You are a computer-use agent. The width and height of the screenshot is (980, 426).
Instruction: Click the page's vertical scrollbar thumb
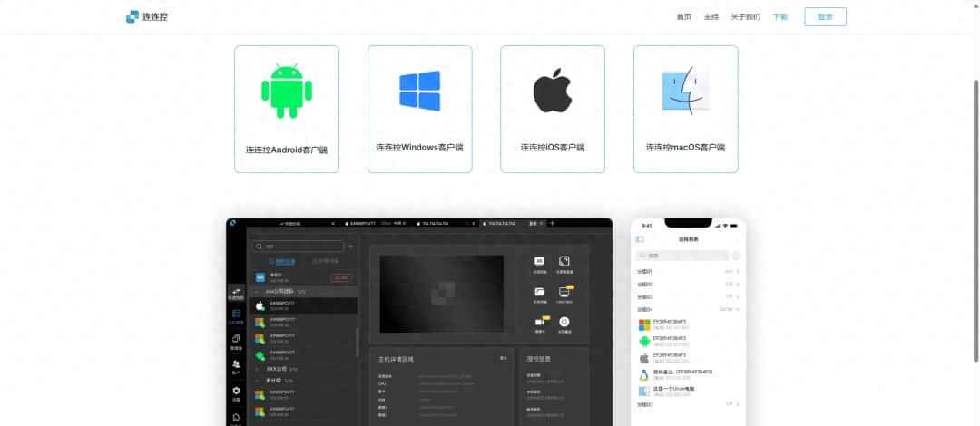[x=975, y=220]
